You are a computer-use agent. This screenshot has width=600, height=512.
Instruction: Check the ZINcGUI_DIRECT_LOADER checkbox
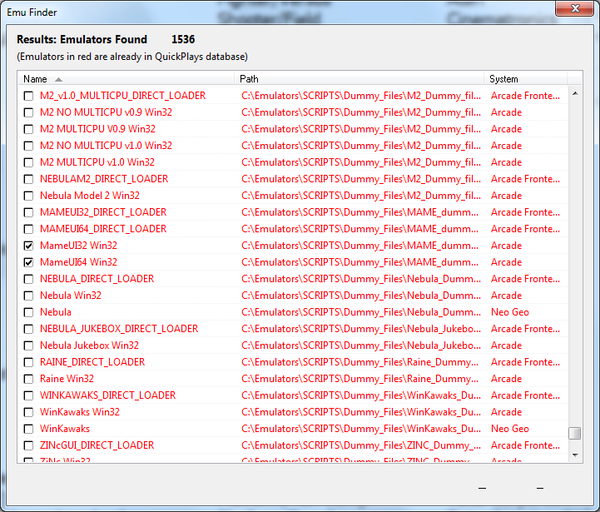click(29, 446)
